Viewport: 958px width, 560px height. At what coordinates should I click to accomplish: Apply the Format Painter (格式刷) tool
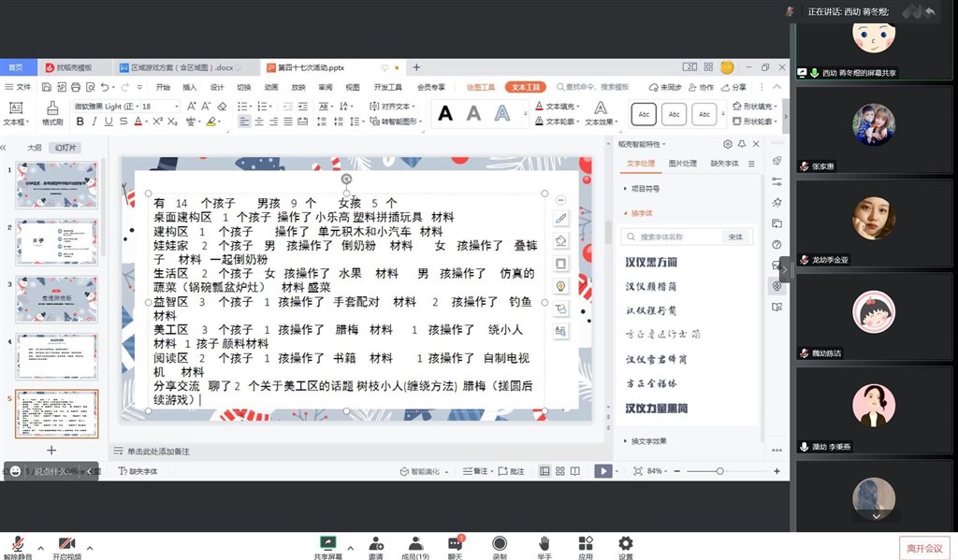(52, 113)
